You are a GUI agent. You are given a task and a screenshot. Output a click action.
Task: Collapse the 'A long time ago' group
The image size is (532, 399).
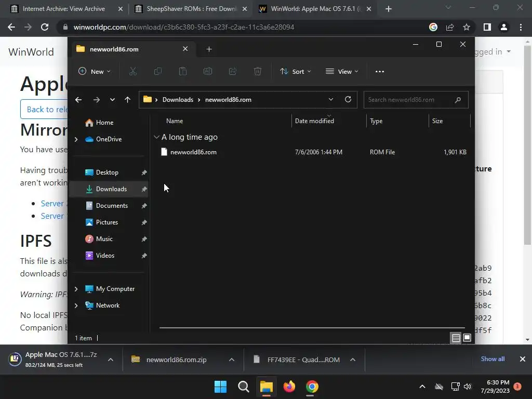pyautogui.click(x=156, y=137)
